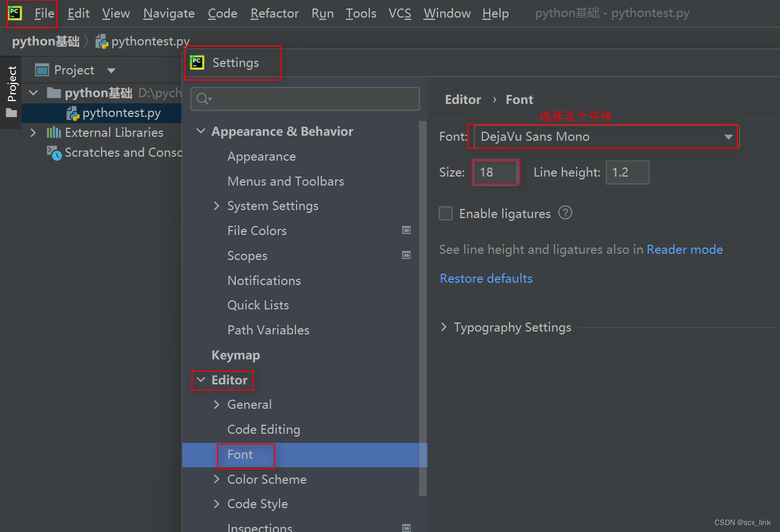Expand System Settings node
Screen dimensions: 780x532
tap(216, 206)
